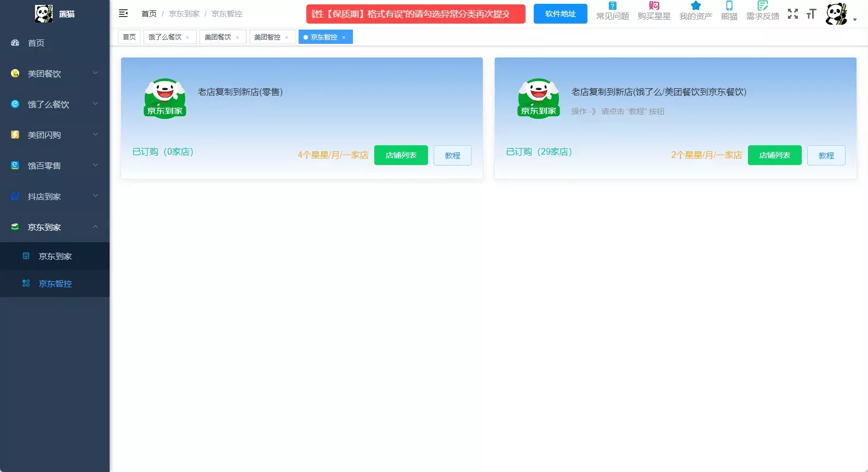868x472 pixels.
Task: Open the font size icon
Action: click(812, 14)
